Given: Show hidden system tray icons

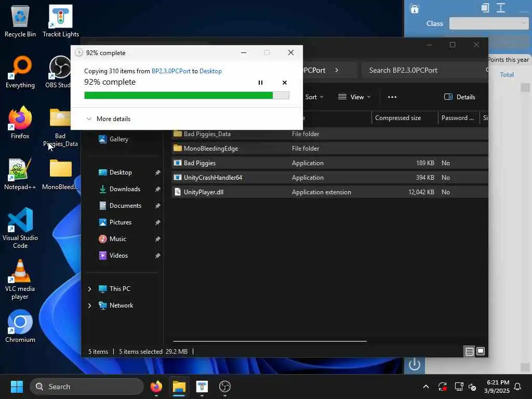Looking at the screenshot, I should [426, 387].
